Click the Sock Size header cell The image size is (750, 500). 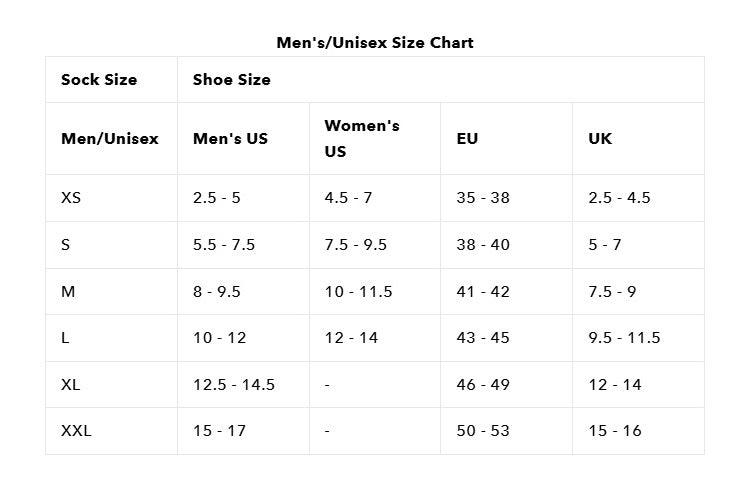(99, 79)
